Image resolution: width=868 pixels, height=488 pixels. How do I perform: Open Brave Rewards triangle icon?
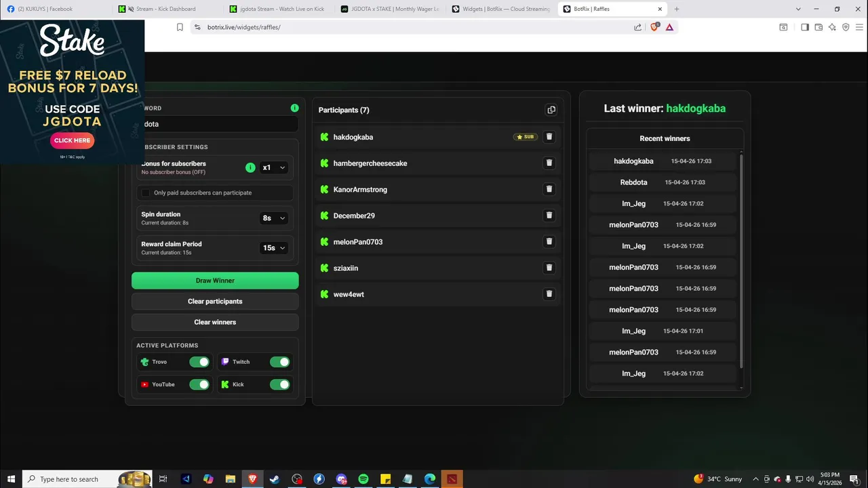coord(669,27)
